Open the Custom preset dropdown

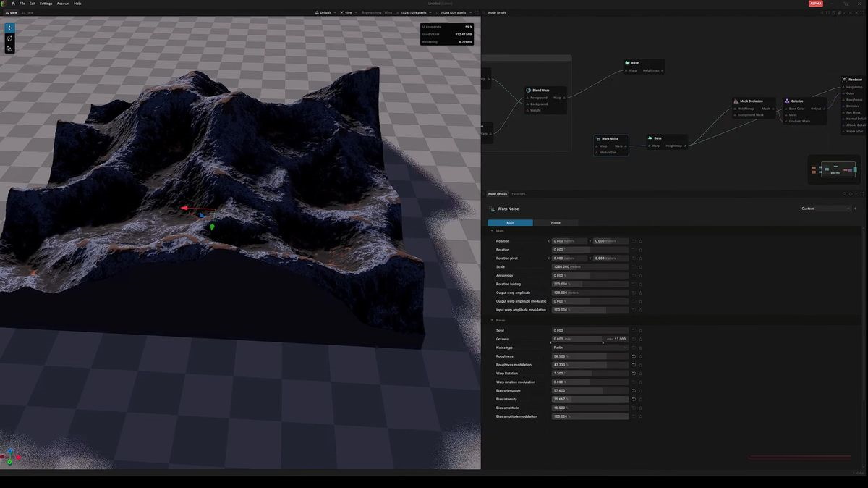(825, 209)
